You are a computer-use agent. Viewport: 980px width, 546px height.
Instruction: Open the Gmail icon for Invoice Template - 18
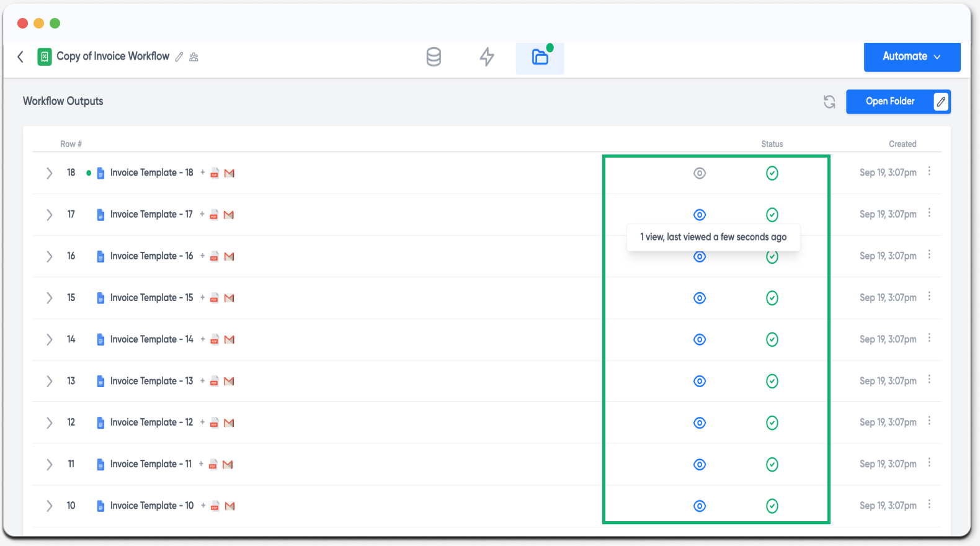click(229, 173)
